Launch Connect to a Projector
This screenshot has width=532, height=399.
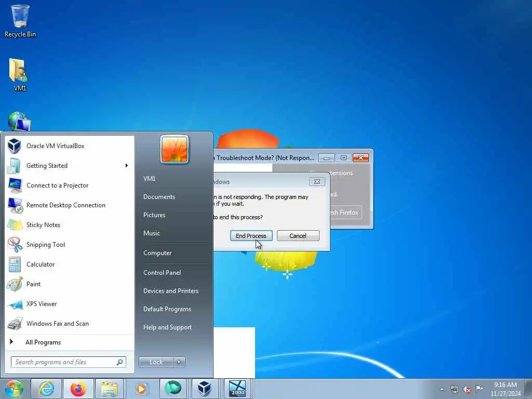tap(70, 185)
